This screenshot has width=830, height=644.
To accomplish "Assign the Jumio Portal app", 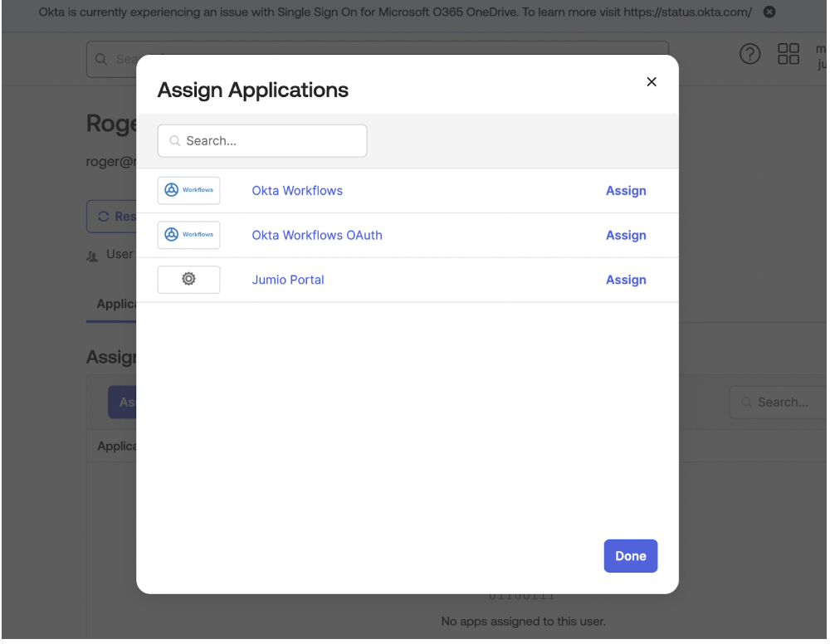I will pos(626,281).
